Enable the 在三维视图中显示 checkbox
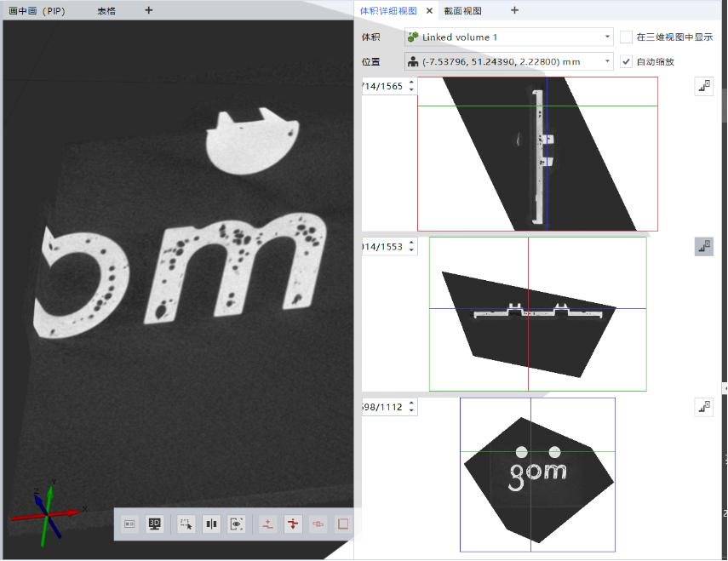728x561 pixels. coord(626,37)
